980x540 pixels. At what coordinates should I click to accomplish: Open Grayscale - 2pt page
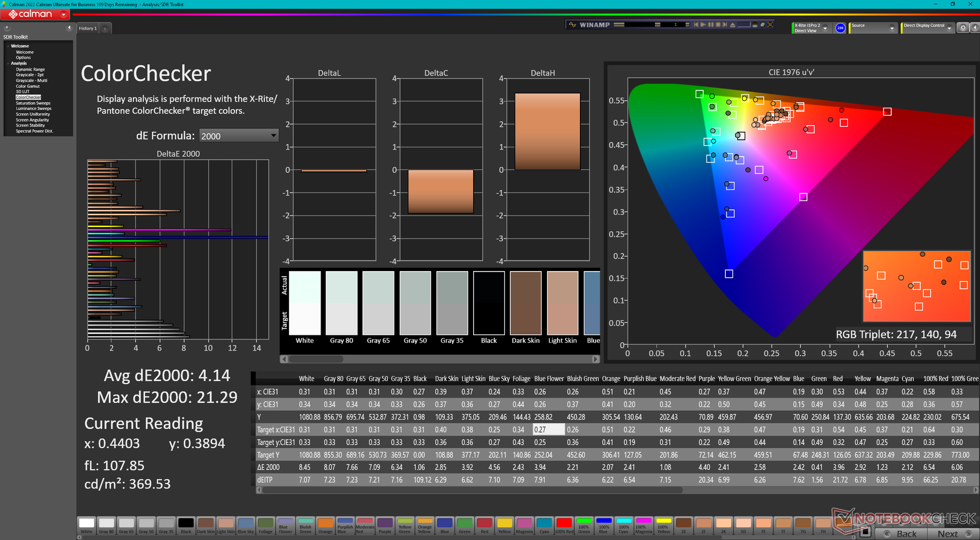[30, 75]
